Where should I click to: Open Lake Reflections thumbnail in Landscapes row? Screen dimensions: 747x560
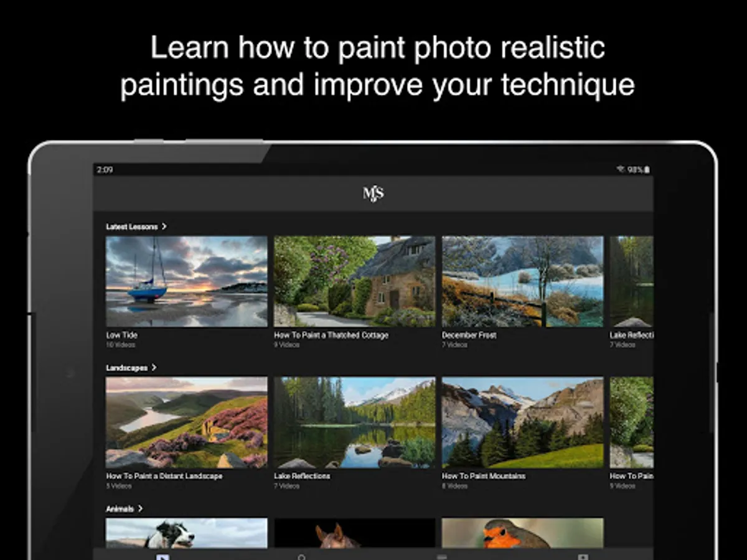pyautogui.click(x=355, y=422)
